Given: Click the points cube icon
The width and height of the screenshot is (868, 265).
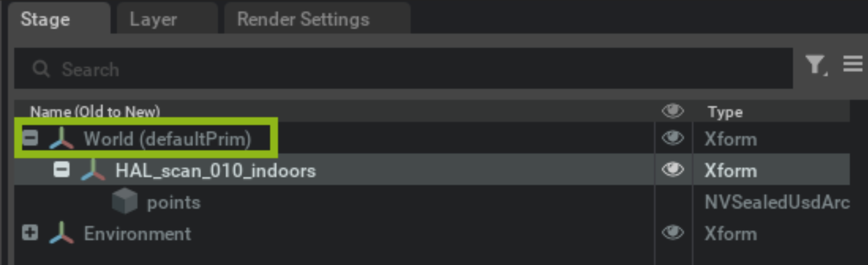Looking at the screenshot, I should [124, 201].
